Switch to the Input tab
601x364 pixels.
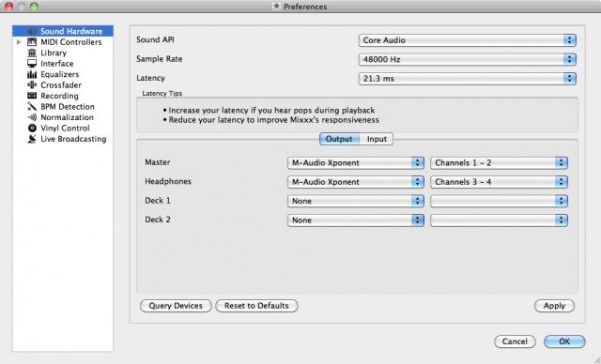click(377, 139)
